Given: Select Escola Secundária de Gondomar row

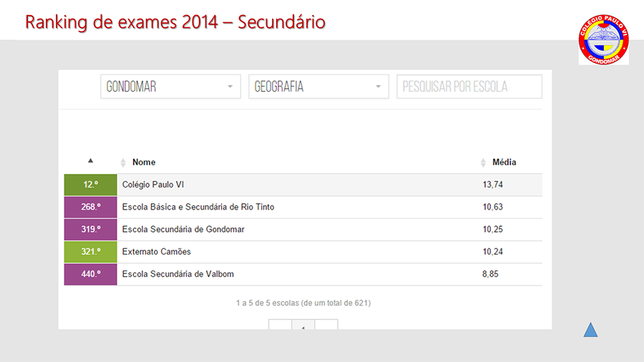Looking at the screenshot, I should tap(303, 230).
